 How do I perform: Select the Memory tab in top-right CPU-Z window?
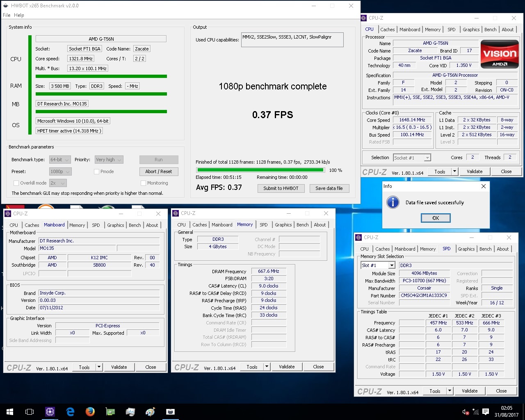click(432, 30)
